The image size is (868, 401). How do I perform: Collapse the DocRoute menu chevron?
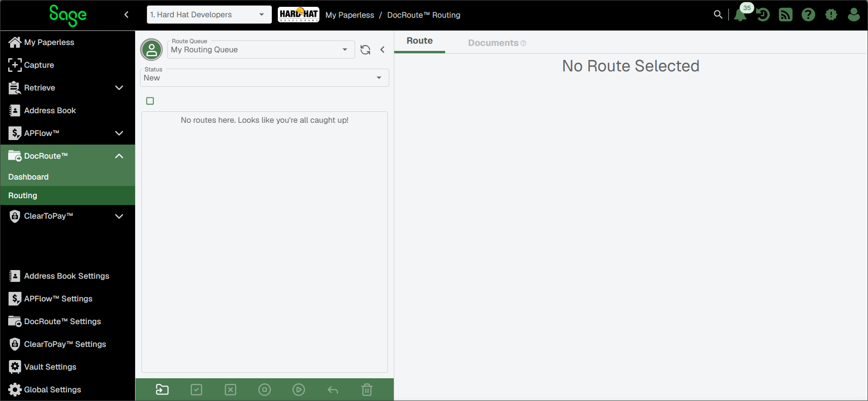click(119, 156)
